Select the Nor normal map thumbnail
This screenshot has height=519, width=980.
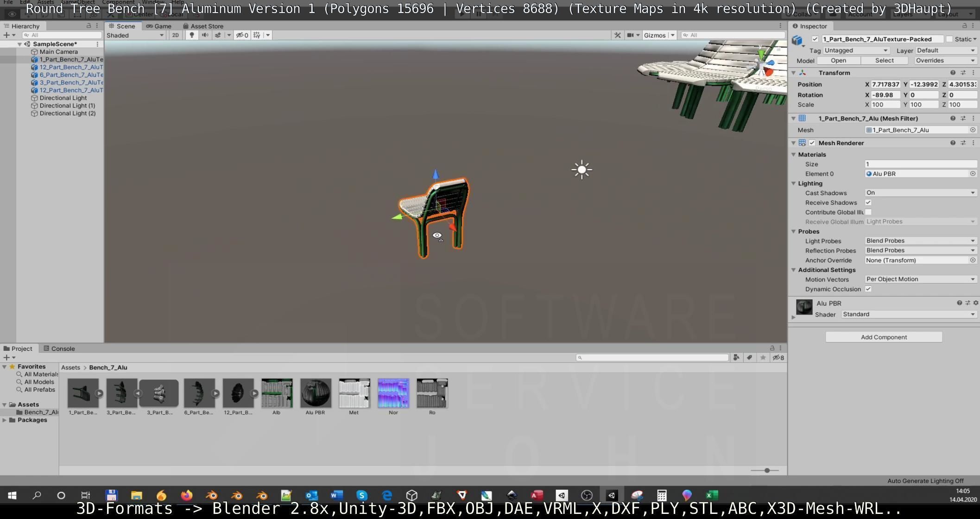[x=393, y=393]
